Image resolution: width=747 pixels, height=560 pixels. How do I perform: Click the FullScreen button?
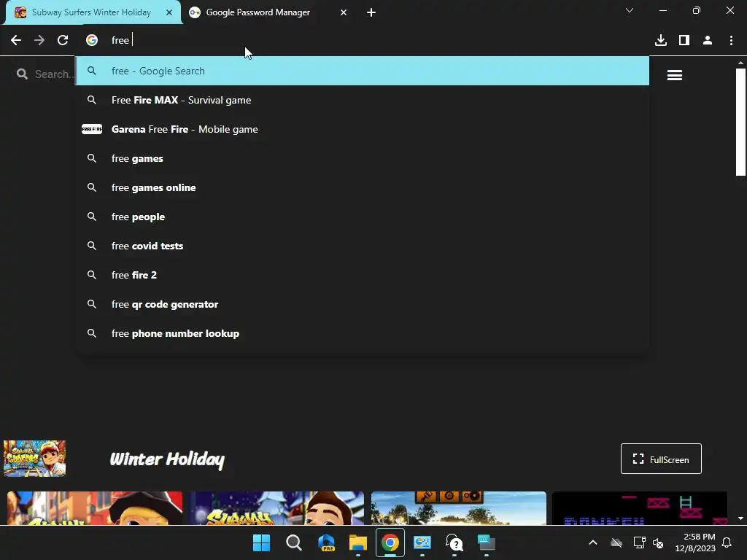661,459
